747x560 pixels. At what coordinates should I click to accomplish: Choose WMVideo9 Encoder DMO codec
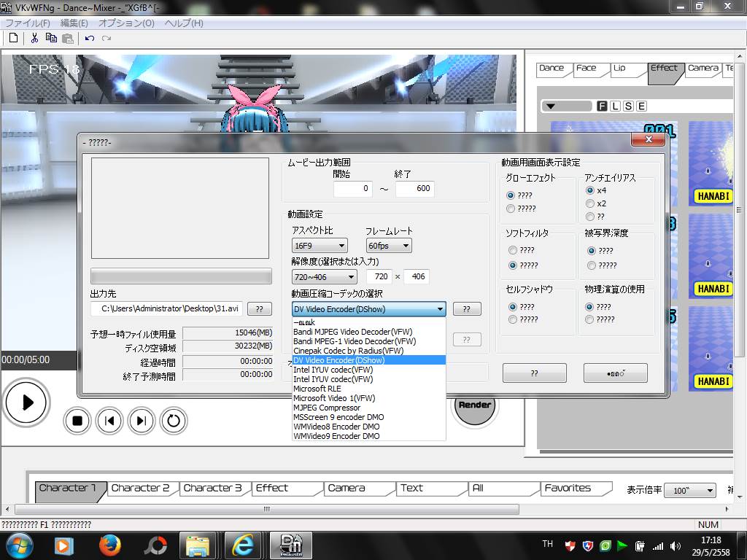point(368,436)
